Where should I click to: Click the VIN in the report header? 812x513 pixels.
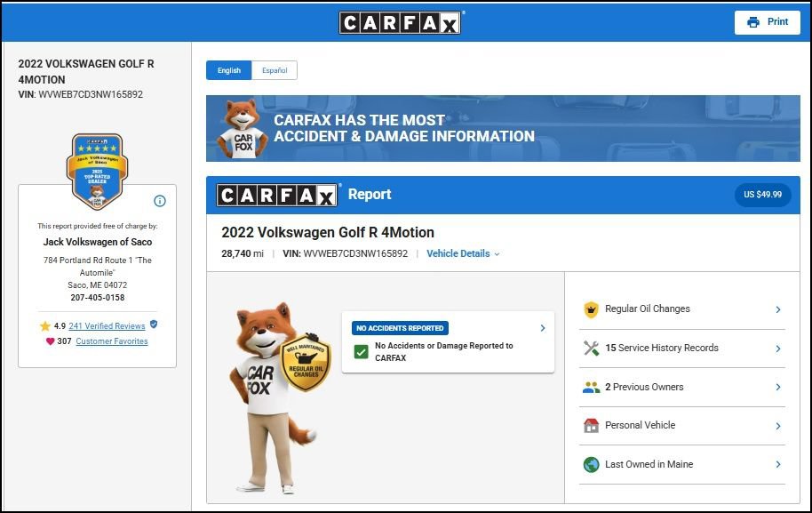(345, 254)
